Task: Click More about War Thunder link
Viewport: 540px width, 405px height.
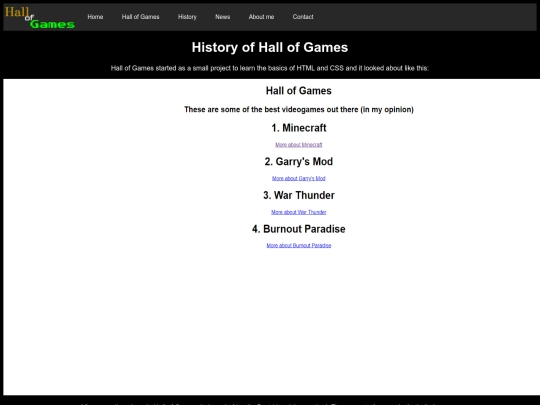Action: pos(299,212)
